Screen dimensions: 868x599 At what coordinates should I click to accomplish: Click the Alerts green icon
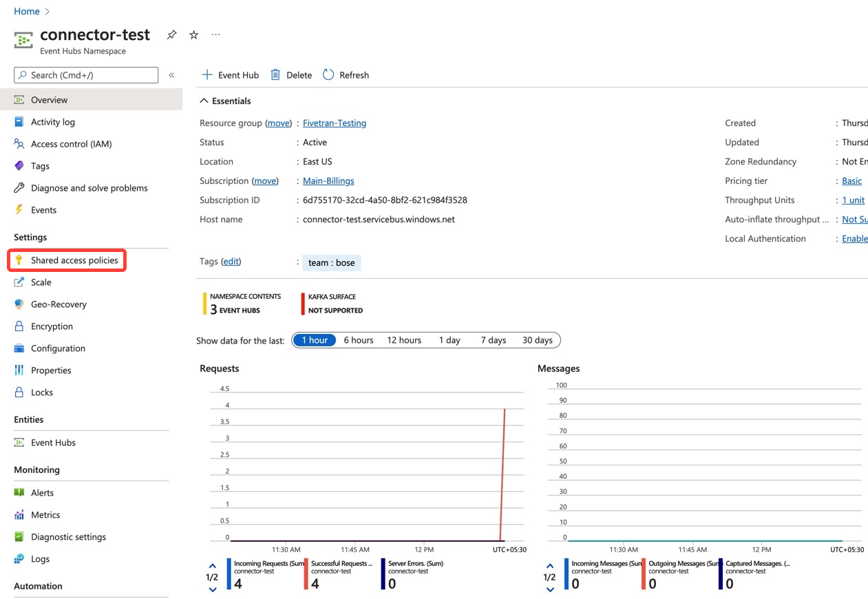pos(19,493)
